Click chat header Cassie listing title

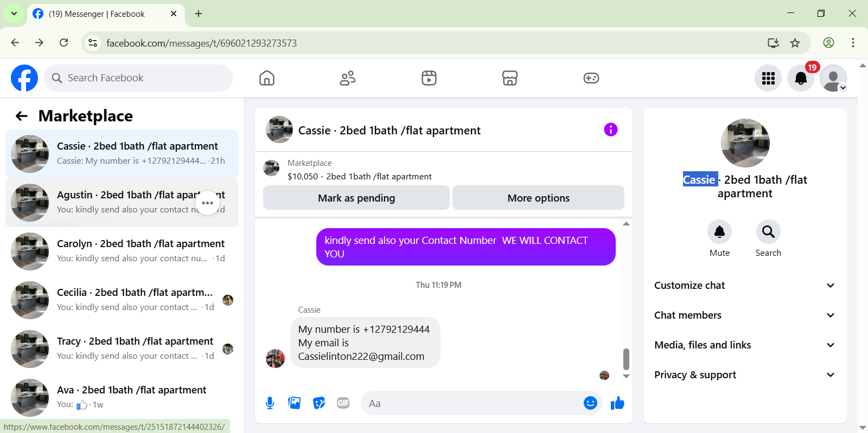[389, 131]
